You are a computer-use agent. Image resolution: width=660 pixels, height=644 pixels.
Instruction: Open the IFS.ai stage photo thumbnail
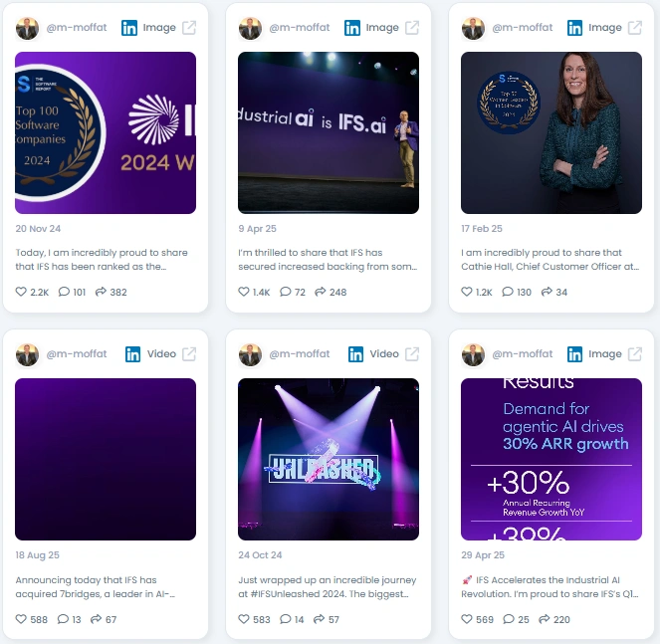[x=329, y=132]
